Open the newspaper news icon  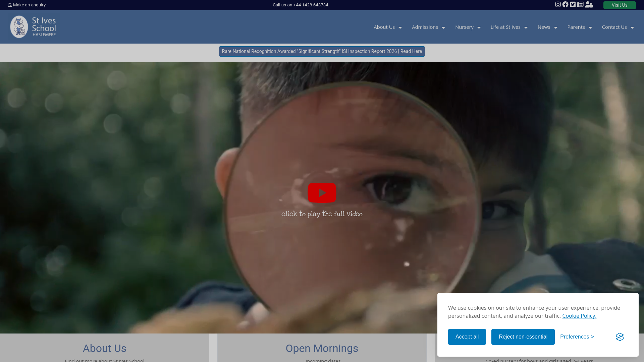[580, 5]
